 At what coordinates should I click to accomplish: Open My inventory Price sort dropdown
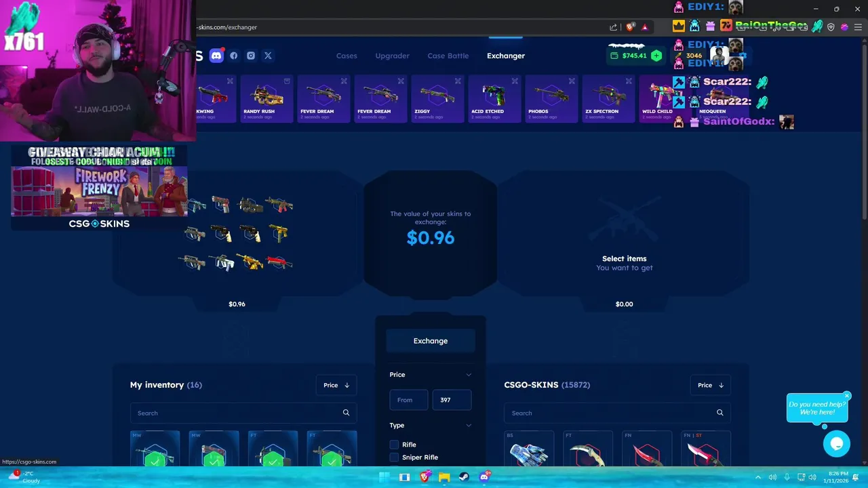(336, 385)
